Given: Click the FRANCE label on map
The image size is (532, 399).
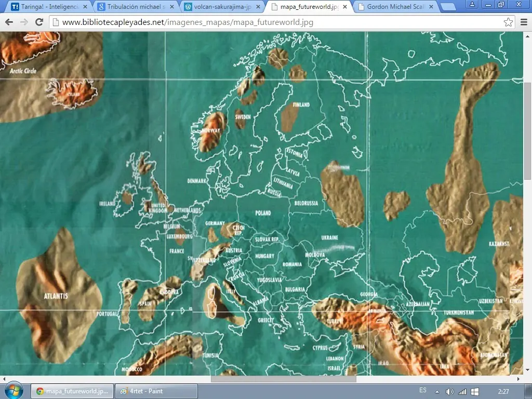Looking at the screenshot, I should (x=177, y=251).
